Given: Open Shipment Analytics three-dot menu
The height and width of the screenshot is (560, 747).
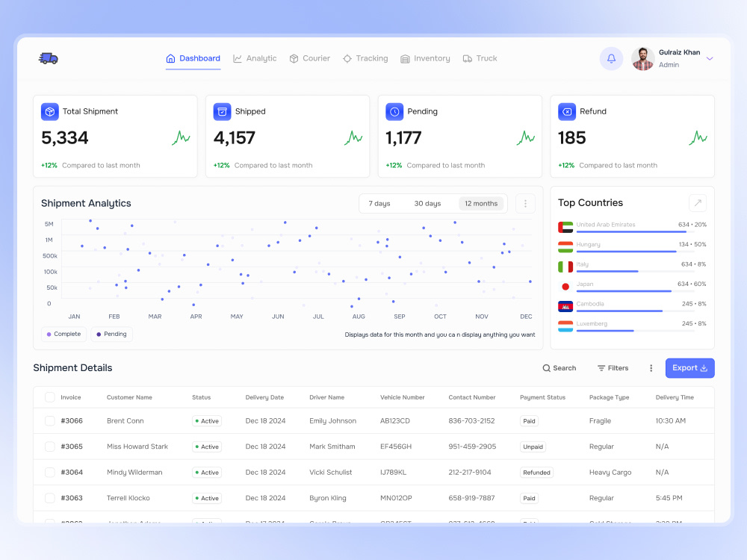Looking at the screenshot, I should [x=525, y=204].
